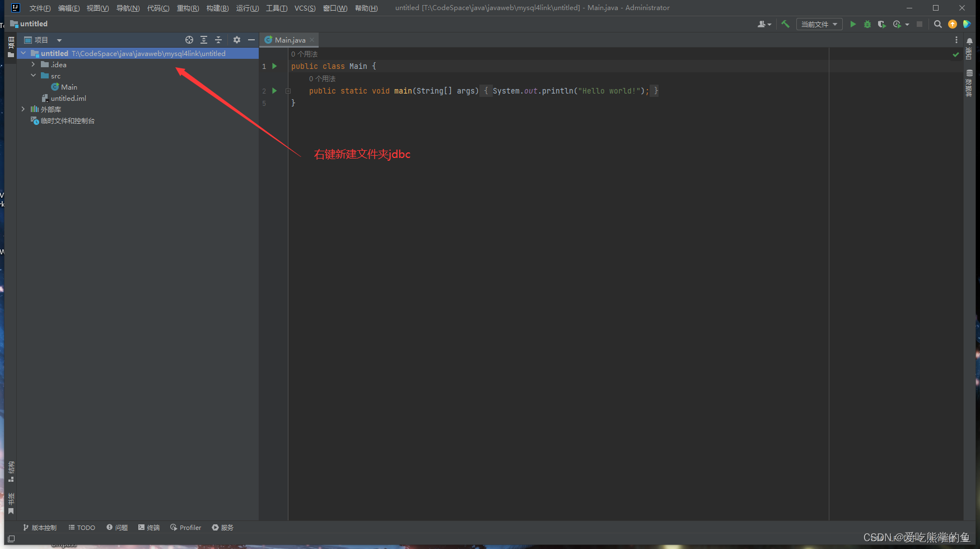This screenshot has height=549, width=980.
Task: Open the TODO tool window
Action: pos(82,527)
